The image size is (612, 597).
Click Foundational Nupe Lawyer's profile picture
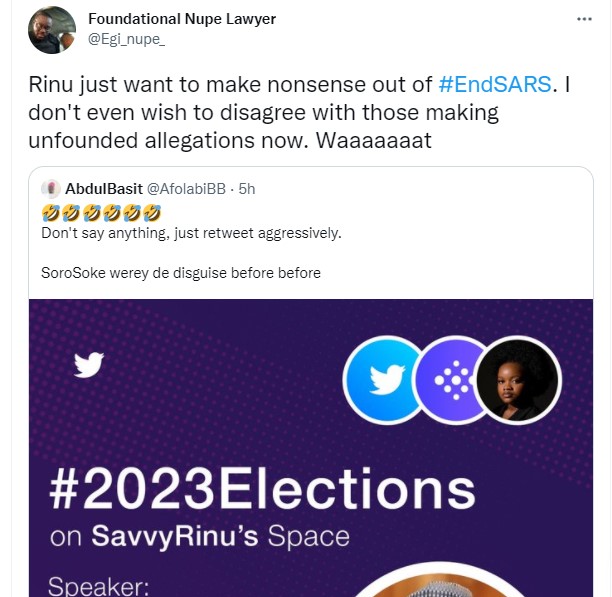pos(52,30)
